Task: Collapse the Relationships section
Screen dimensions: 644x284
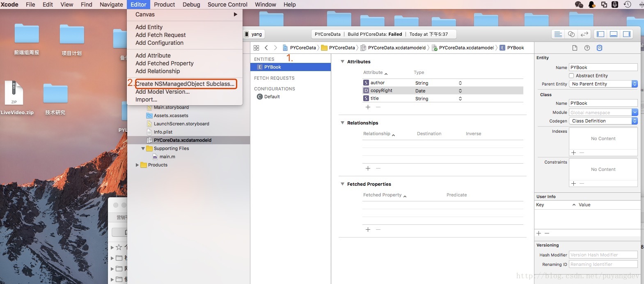Action: 342,123
